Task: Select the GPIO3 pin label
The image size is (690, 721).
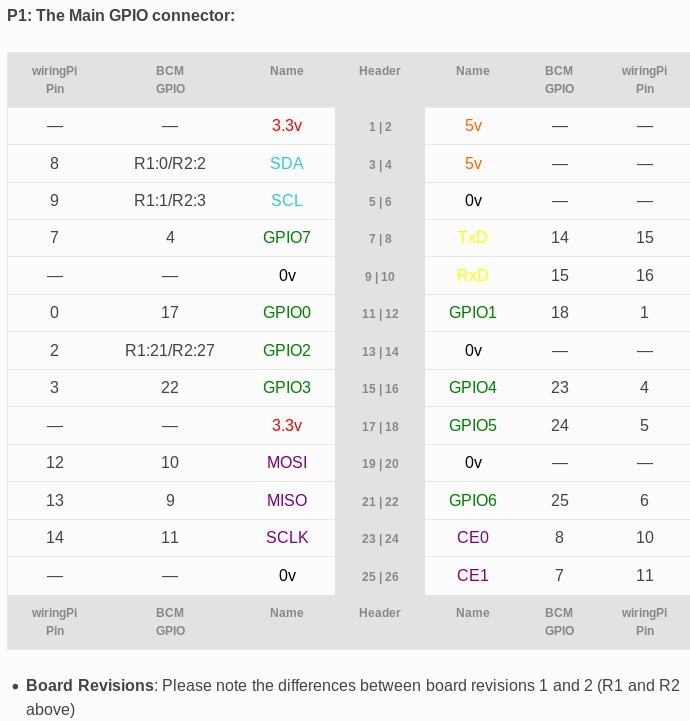Action: [x=287, y=387]
